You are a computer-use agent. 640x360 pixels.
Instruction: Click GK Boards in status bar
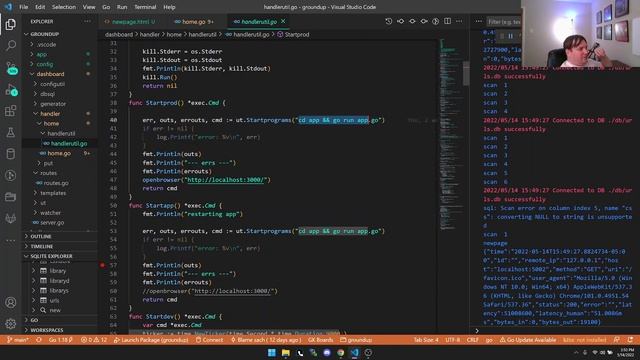click(320, 340)
